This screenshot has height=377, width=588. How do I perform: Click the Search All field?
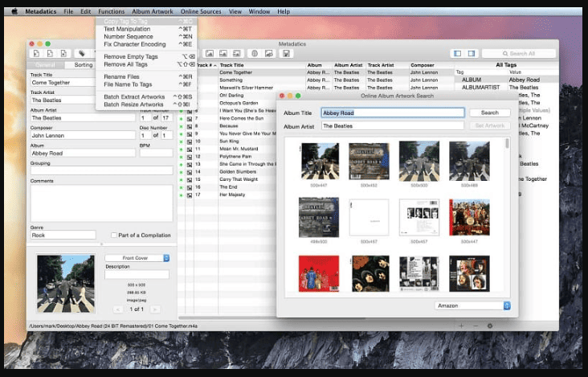pos(519,54)
